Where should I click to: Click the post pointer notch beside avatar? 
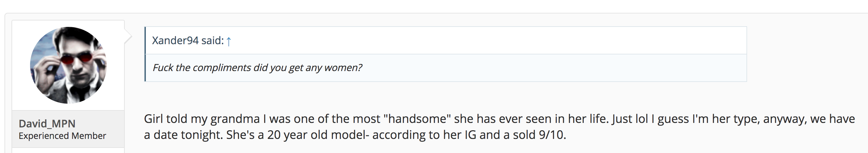pos(128,36)
